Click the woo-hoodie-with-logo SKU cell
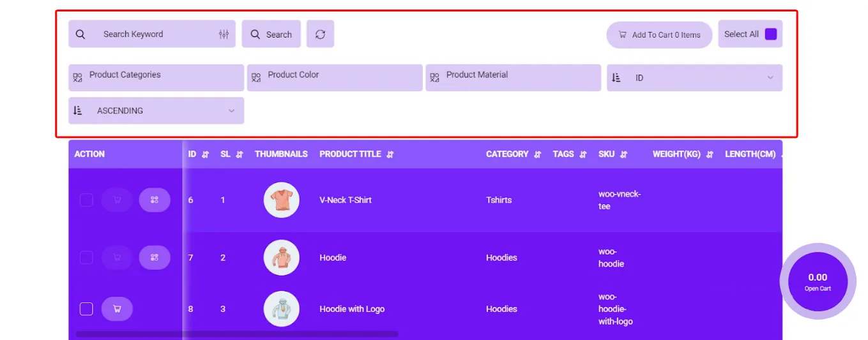868x340 pixels. [x=616, y=309]
